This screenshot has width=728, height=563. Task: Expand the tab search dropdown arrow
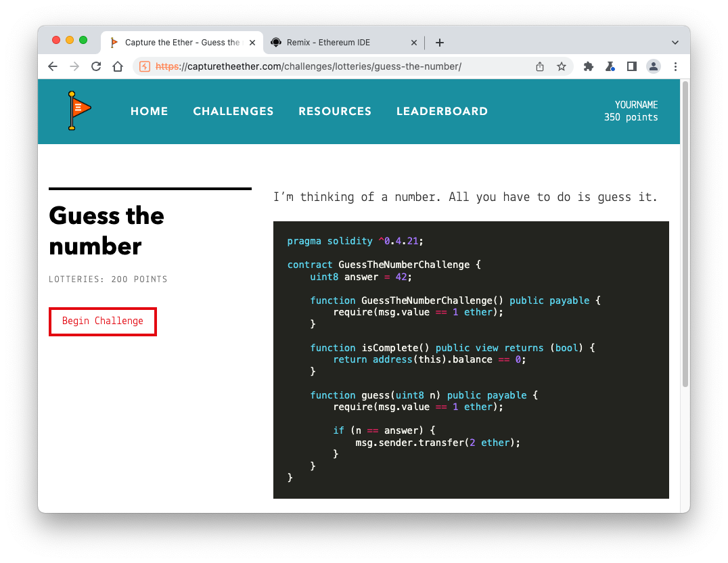pyautogui.click(x=675, y=43)
